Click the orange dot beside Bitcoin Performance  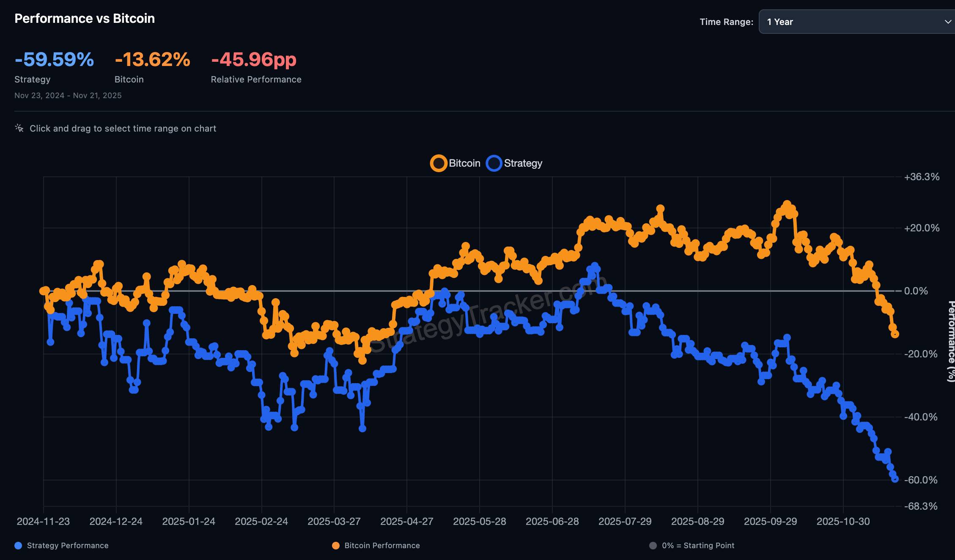336,546
